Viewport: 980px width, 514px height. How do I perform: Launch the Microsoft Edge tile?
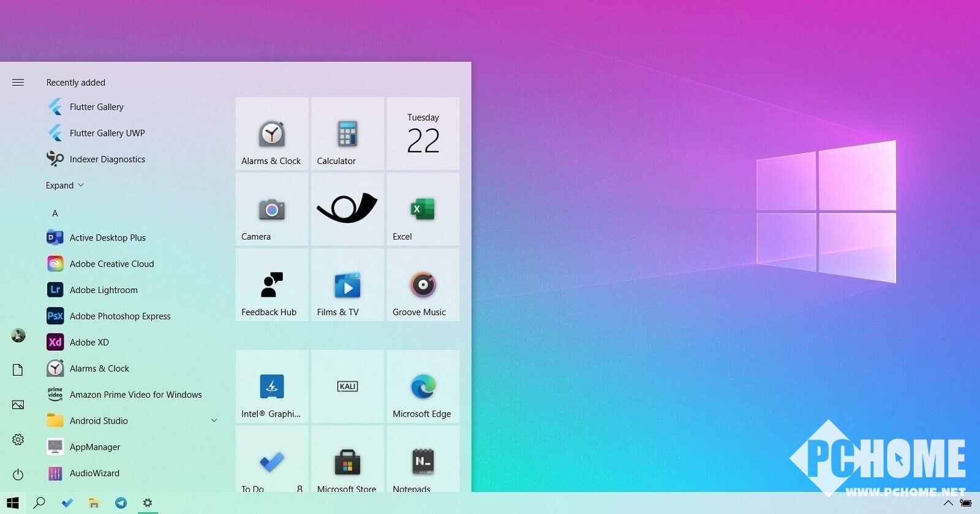click(x=423, y=387)
